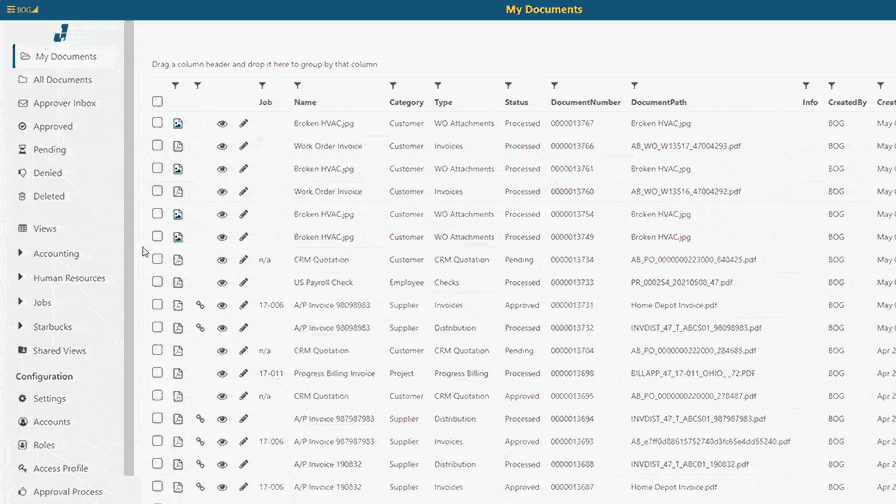This screenshot has height=504, width=896.
Task: Expand the Accounting tree node
Action: tap(21, 253)
